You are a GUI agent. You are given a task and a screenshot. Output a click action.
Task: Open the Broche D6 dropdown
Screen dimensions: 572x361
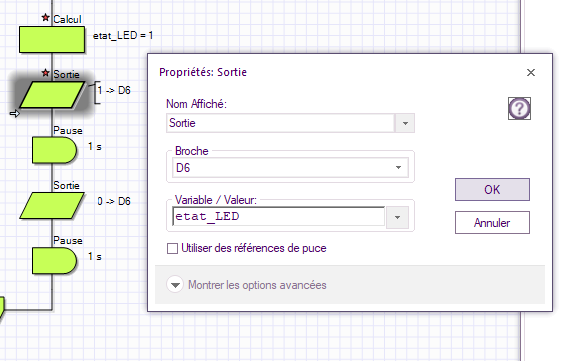(290, 167)
